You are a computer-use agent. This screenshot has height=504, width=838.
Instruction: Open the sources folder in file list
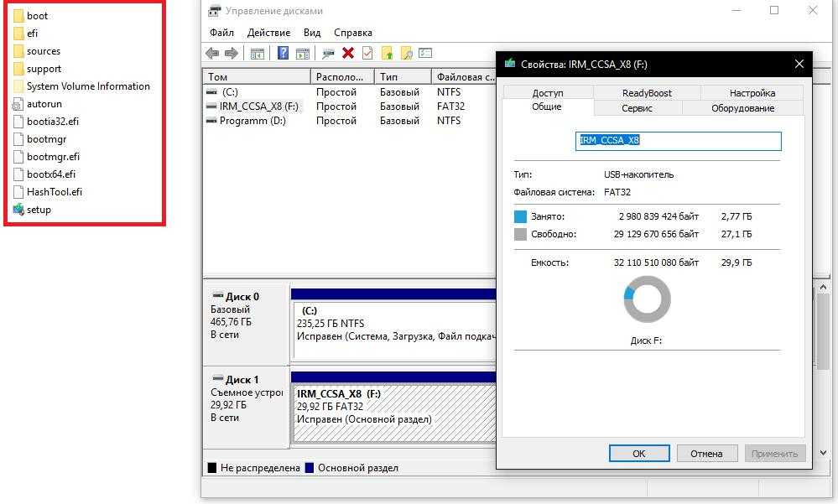click(43, 51)
